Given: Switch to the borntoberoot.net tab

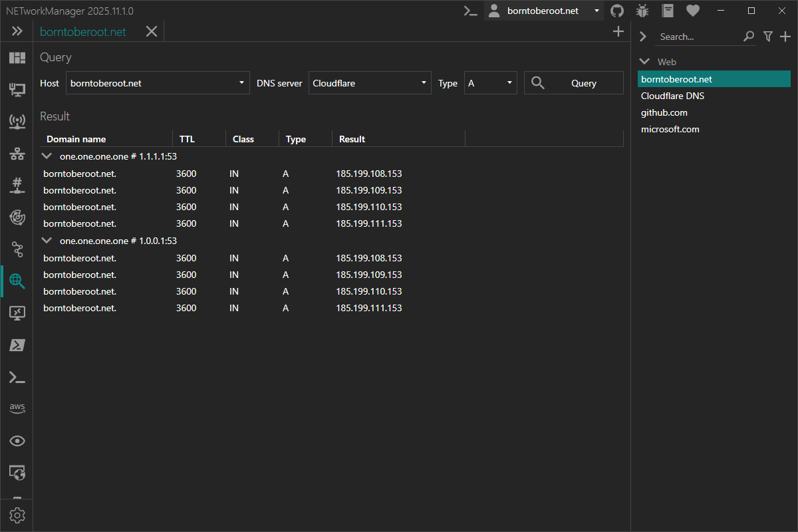Looking at the screenshot, I should 82,31.
